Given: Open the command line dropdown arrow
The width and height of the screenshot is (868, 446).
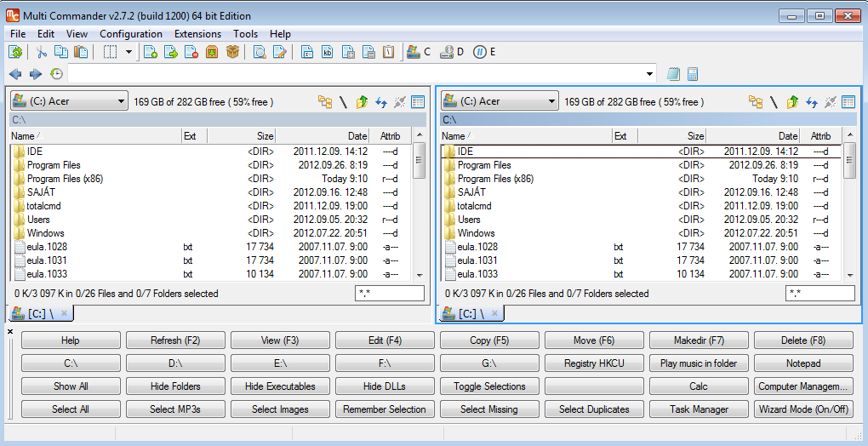Looking at the screenshot, I should 650,73.
